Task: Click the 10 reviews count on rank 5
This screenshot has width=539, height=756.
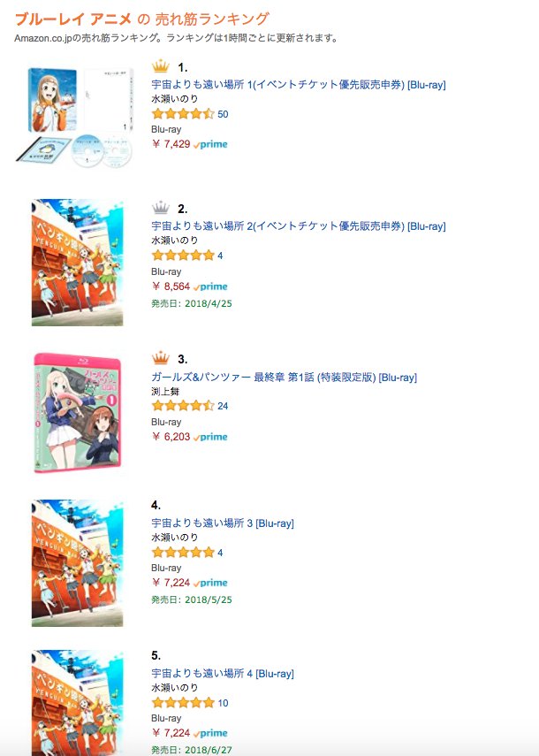Action: click(223, 703)
